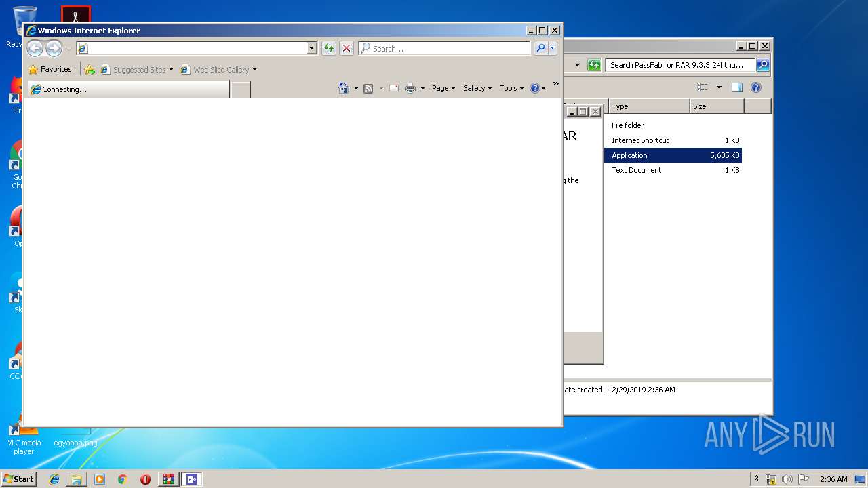The width and height of the screenshot is (868, 488).
Task: Open Explorer Help icon
Action: (756, 87)
